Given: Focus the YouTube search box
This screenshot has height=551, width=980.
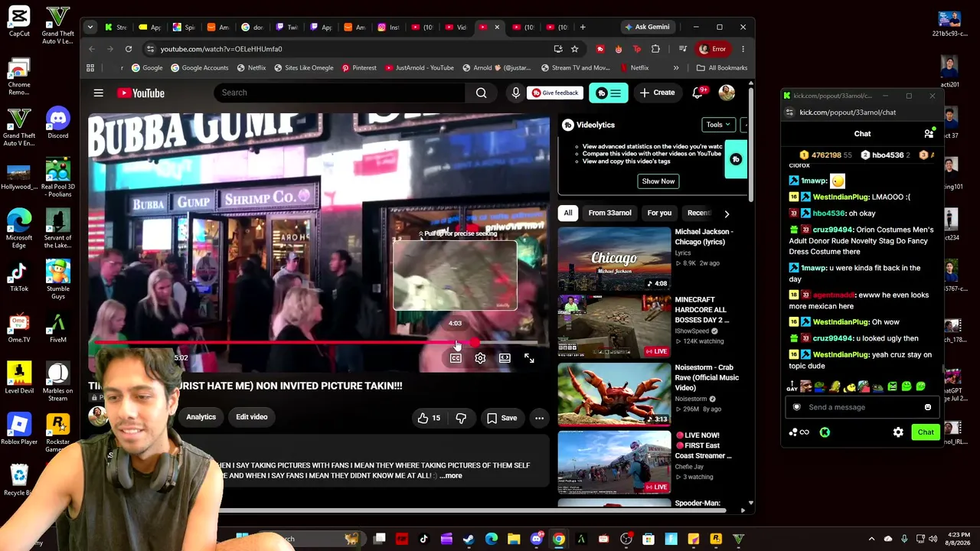Looking at the screenshot, I should 339,93.
